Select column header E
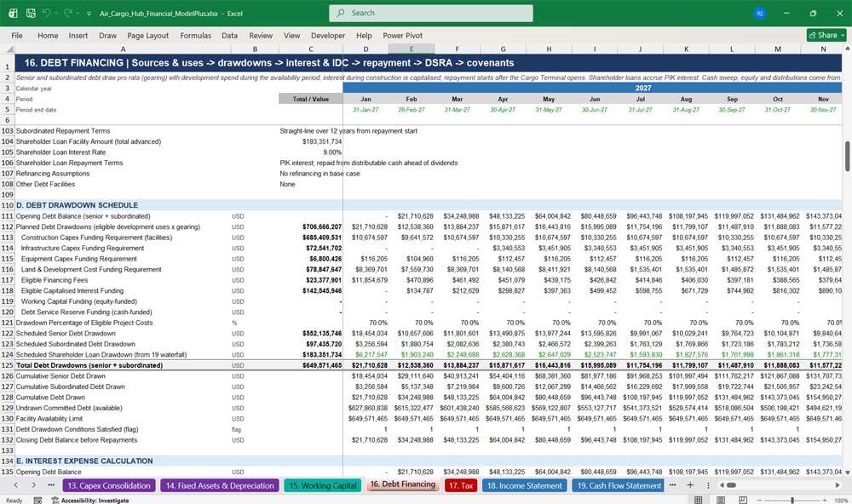The width and height of the screenshot is (852, 504). click(412, 49)
